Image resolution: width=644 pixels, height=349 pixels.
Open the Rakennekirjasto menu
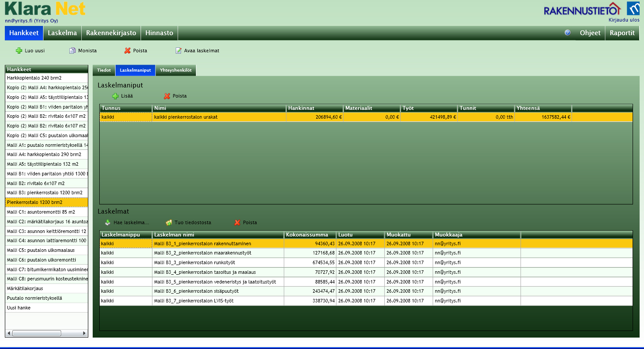(x=111, y=33)
